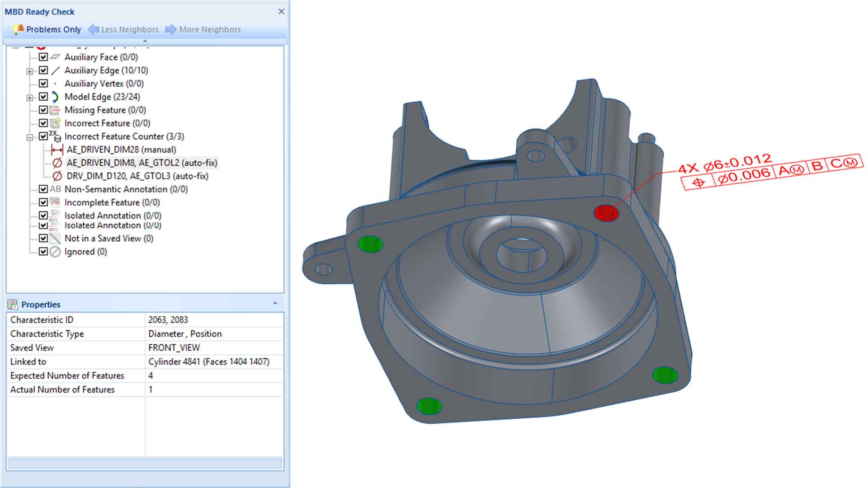Toggle the Auxiliary Vertex checkbox
The image size is (868, 488).
[43, 83]
